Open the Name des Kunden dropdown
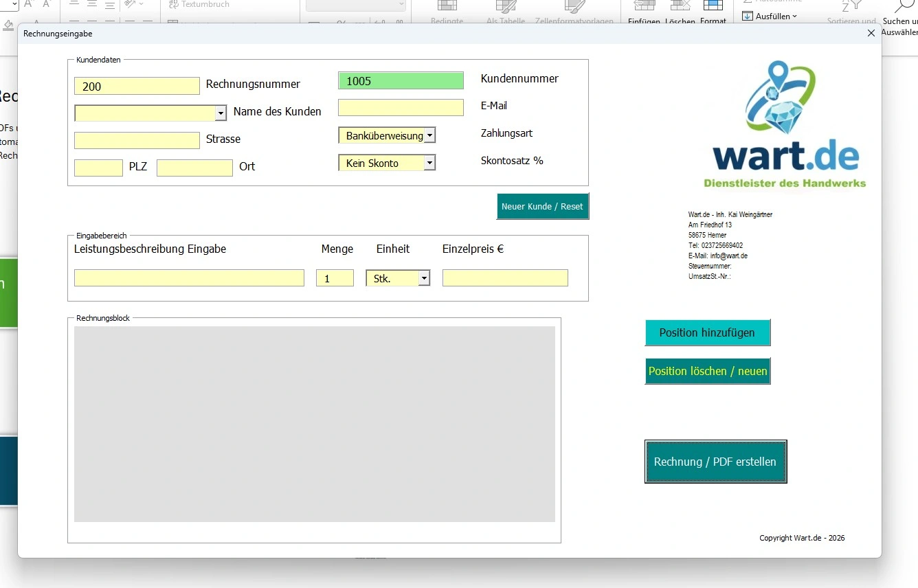 tap(221, 113)
